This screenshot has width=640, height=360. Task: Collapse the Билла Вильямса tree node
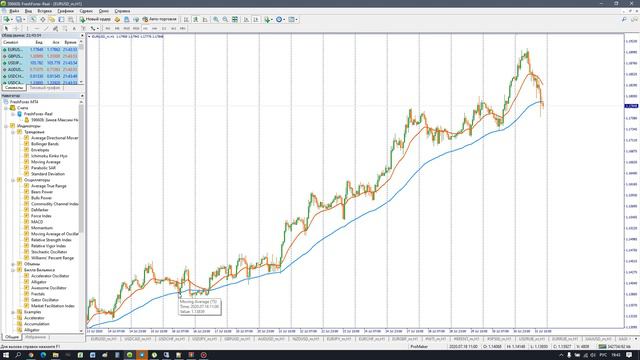(x=13, y=270)
